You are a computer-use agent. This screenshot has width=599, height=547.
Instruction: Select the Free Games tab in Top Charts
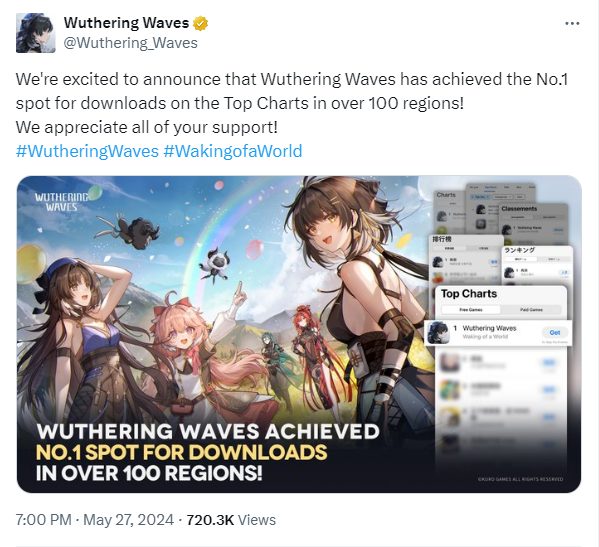pos(471,309)
